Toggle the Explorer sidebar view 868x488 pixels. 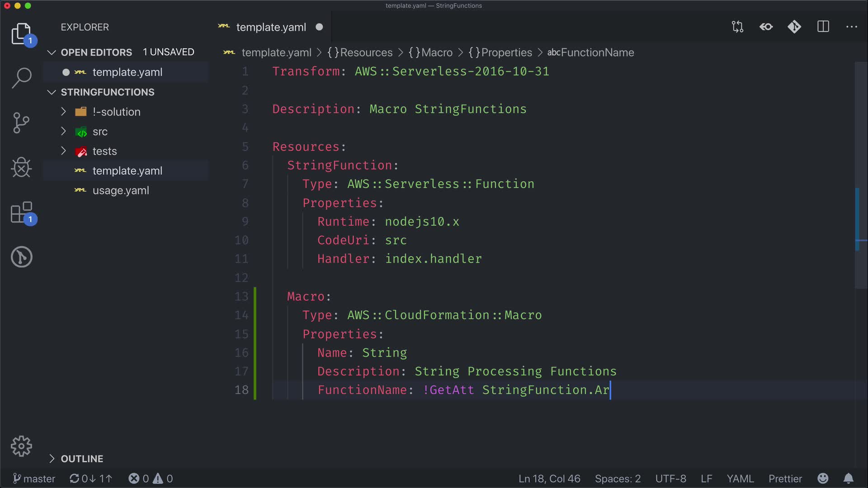click(21, 34)
